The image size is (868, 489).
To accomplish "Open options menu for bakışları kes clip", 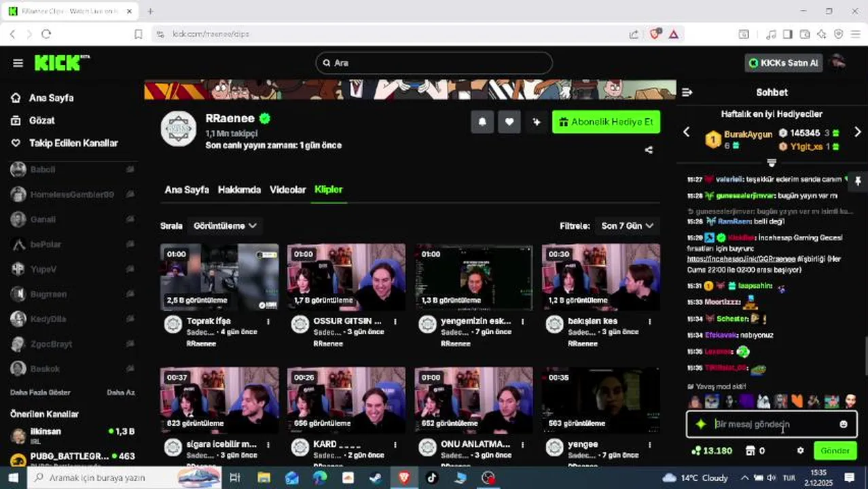I will coord(650,321).
